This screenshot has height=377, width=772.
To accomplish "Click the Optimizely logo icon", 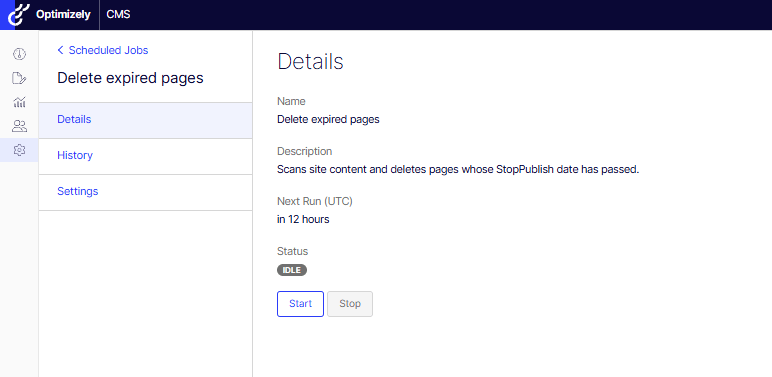I will click(x=19, y=14).
